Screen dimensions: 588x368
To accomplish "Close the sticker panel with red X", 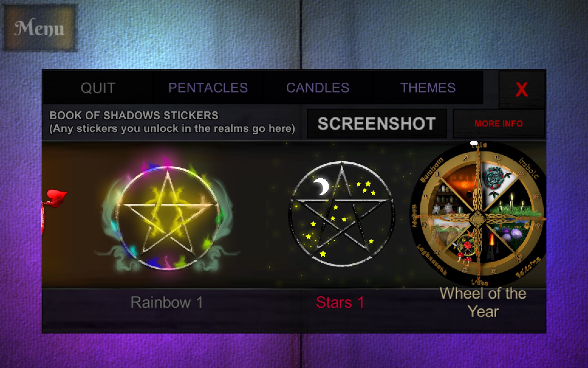I will pos(521,90).
